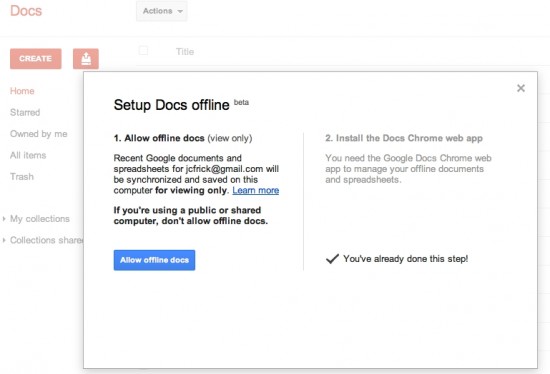The height and width of the screenshot is (374, 550).
Task: Click the beta label
Action: [241, 102]
